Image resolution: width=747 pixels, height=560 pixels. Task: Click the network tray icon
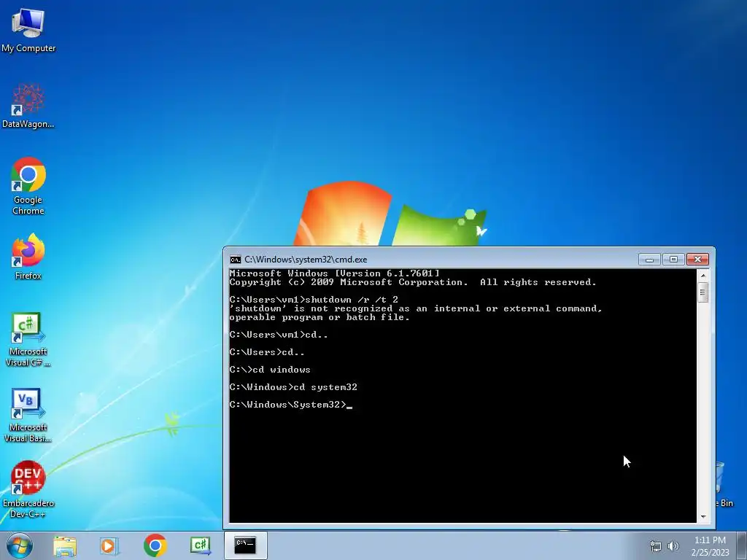(x=656, y=546)
